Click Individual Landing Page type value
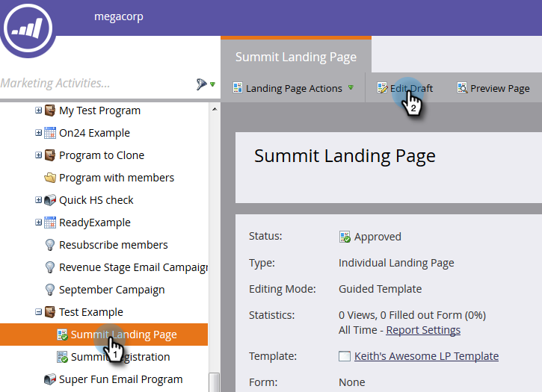This screenshot has height=392, width=542. pyautogui.click(x=396, y=263)
